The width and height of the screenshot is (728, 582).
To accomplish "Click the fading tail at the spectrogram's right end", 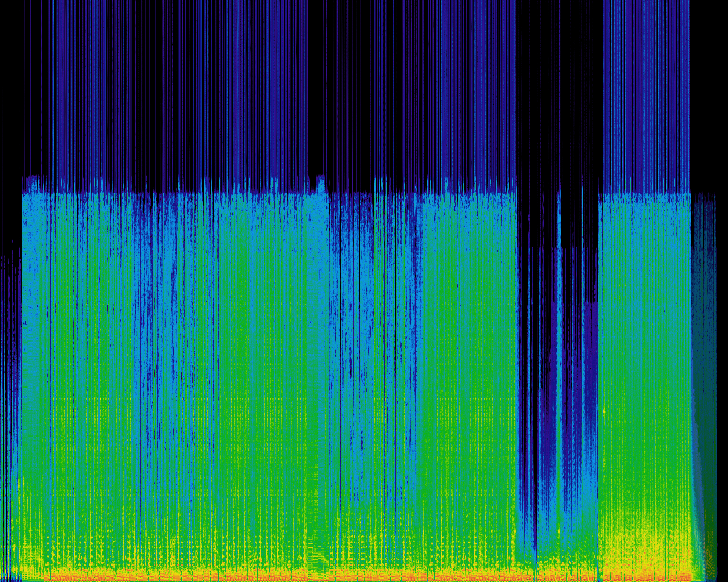I will [705, 398].
